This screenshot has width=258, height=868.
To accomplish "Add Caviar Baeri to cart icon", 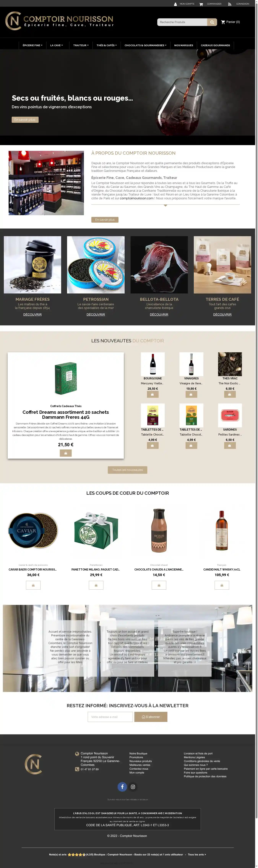I will pyautogui.click(x=33, y=585).
